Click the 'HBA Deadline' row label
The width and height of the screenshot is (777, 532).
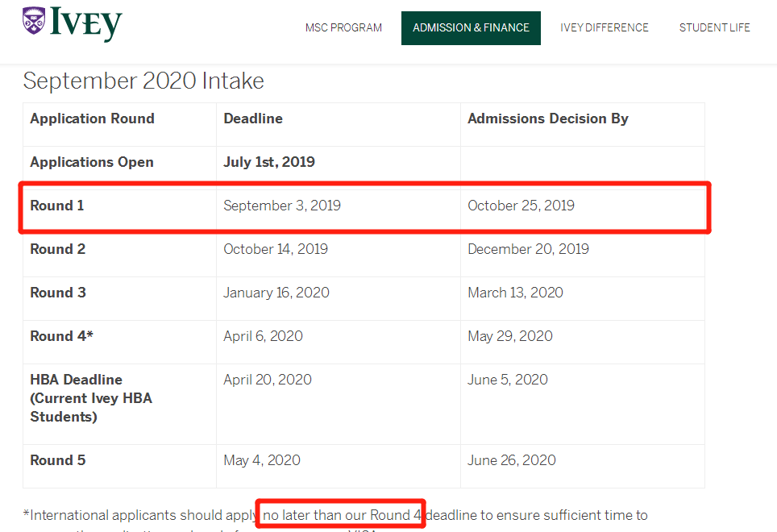click(91, 398)
